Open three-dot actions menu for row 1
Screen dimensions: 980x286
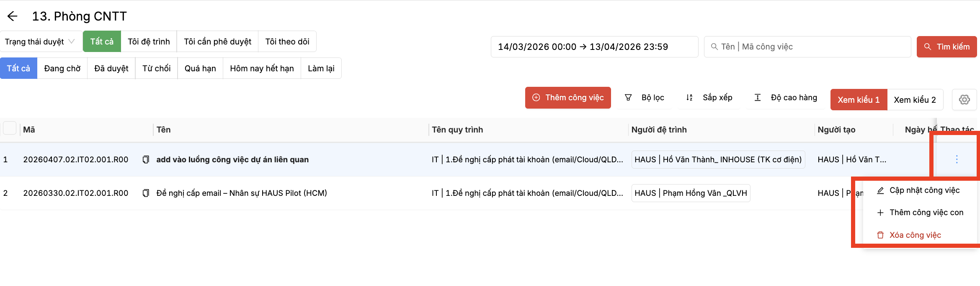click(x=957, y=159)
